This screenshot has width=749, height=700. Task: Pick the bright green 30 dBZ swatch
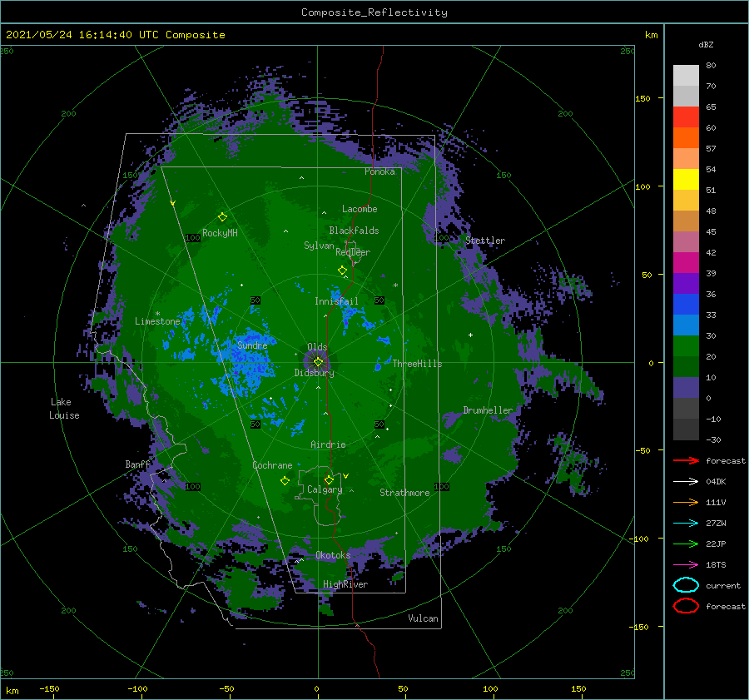pos(686,345)
